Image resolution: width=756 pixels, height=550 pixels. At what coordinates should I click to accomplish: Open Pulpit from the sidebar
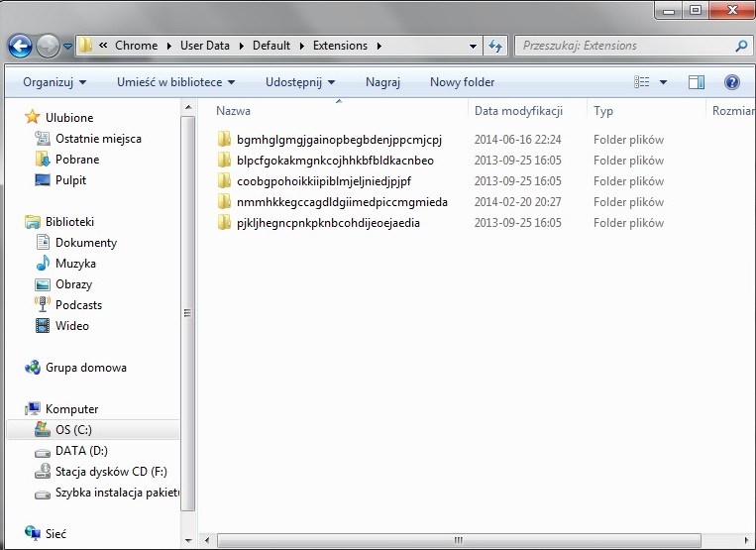[70, 180]
